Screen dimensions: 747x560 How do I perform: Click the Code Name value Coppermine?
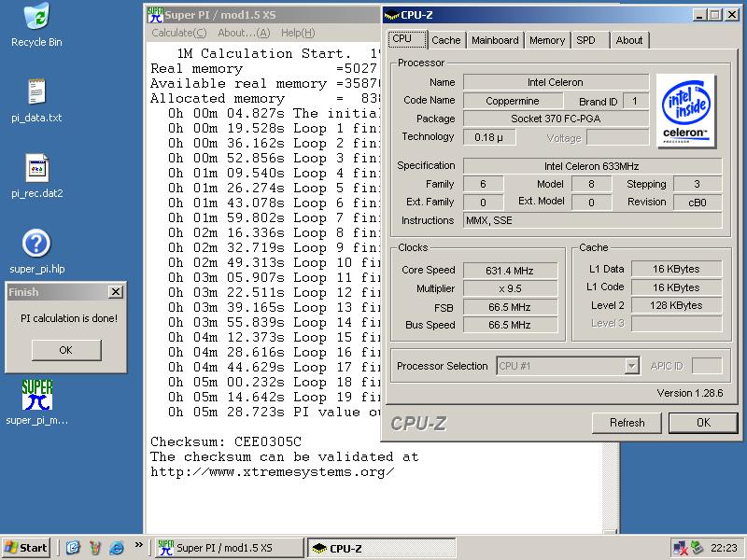(x=513, y=101)
